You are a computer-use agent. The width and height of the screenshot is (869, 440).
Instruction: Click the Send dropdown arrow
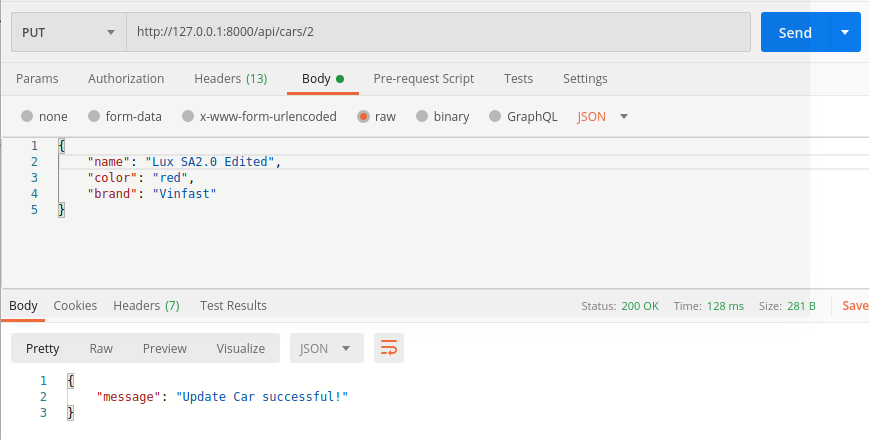(845, 32)
